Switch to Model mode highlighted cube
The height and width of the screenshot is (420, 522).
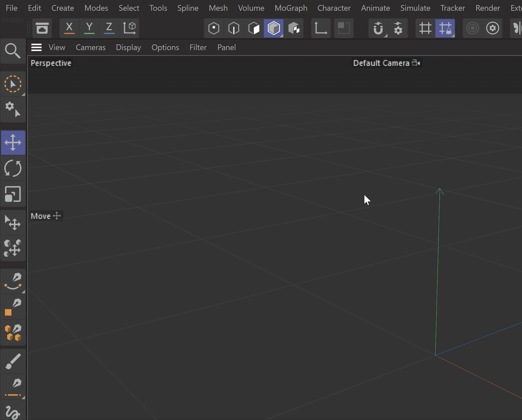click(274, 28)
